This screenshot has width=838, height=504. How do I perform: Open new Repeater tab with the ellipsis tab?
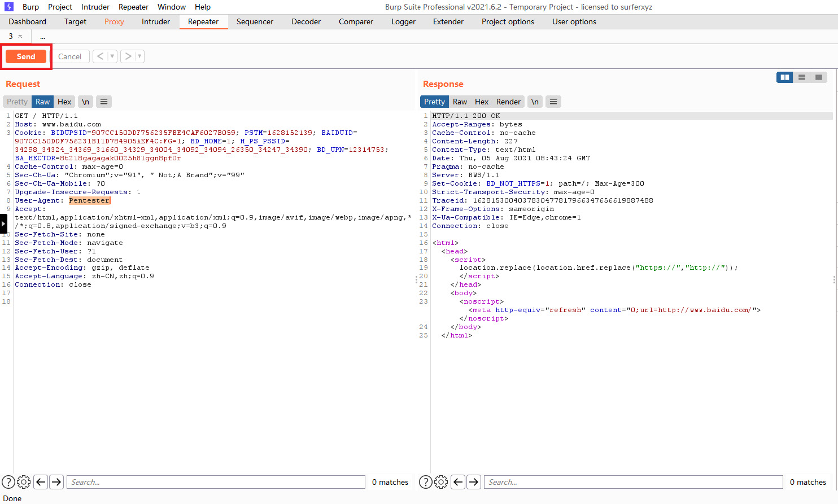tap(42, 36)
